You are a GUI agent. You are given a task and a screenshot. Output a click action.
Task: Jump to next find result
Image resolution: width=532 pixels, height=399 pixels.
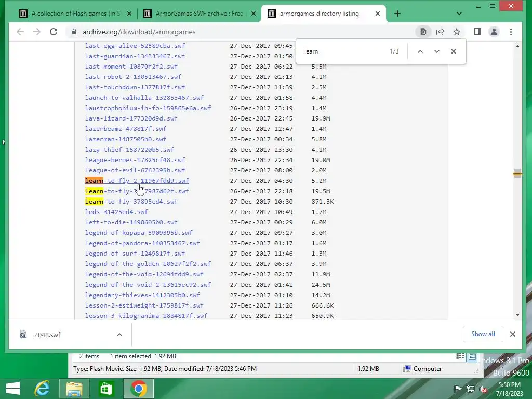tap(436, 51)
